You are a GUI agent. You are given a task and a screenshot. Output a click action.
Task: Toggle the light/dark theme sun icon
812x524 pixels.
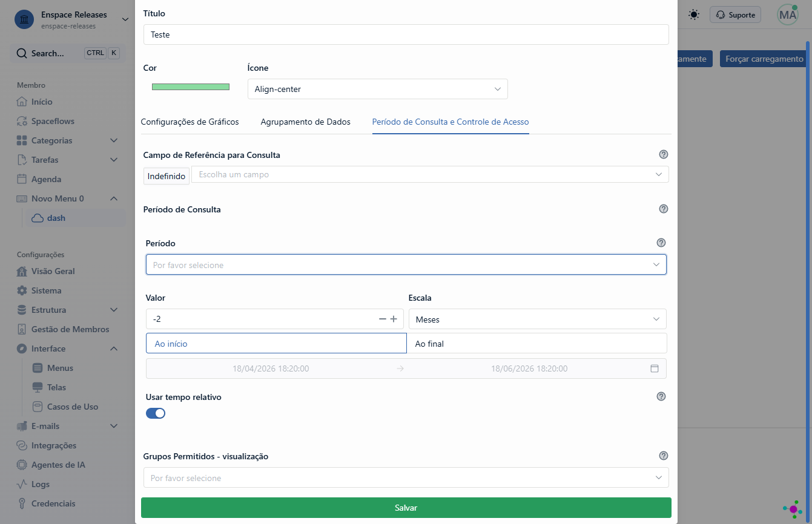[694, 15]
